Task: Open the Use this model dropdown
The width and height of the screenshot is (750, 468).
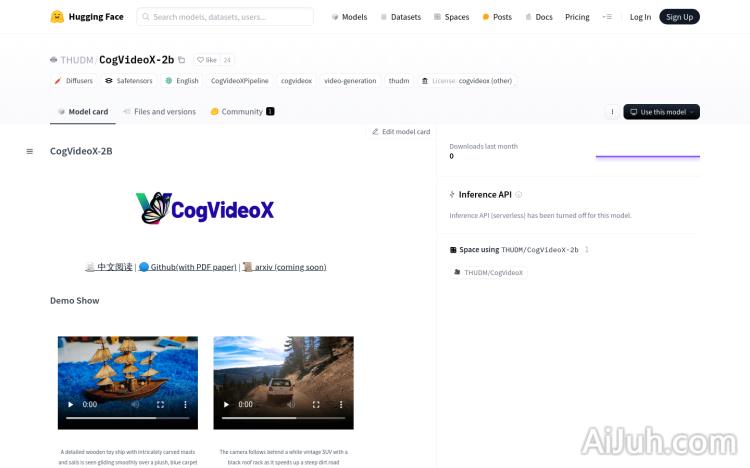Action: point(662,112)
